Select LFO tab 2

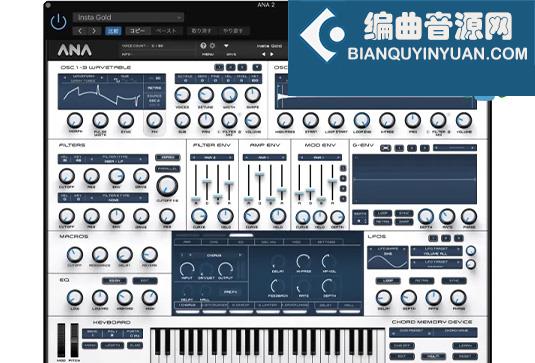pos(446,238)
